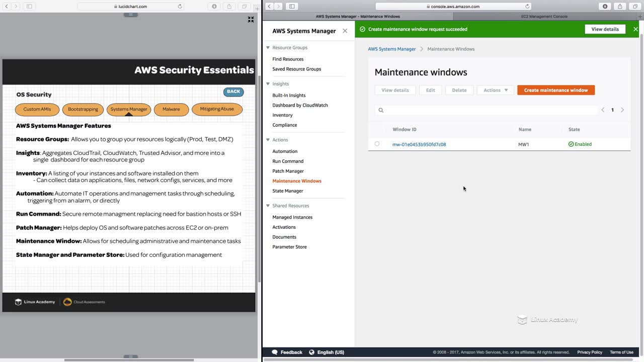This screenshot has height=362, width=644.
Task: Collapse the Actions section in the sidebar
Action: (268, 140)
